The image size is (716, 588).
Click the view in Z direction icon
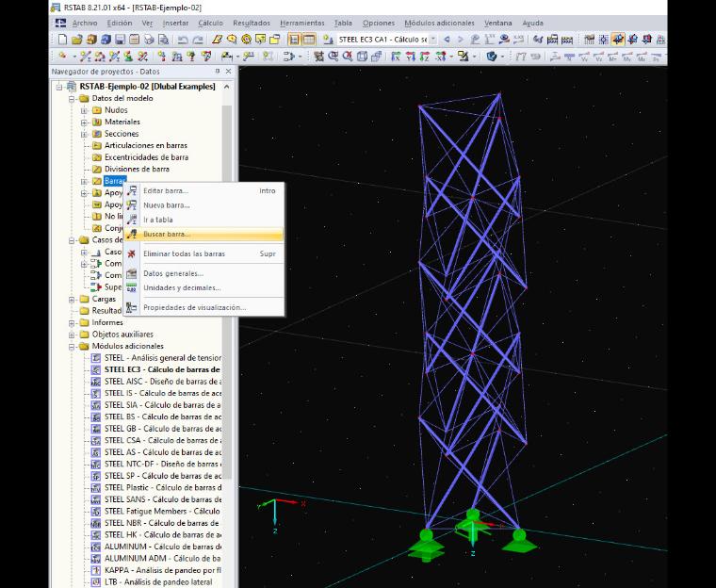coord(425,57)
